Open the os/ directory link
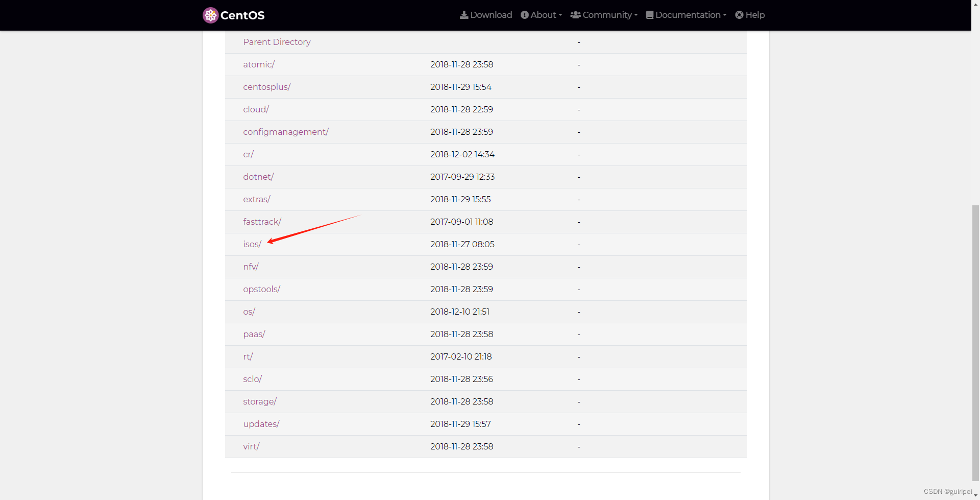Viewport: 980px width, 500px height. [249, 312]
